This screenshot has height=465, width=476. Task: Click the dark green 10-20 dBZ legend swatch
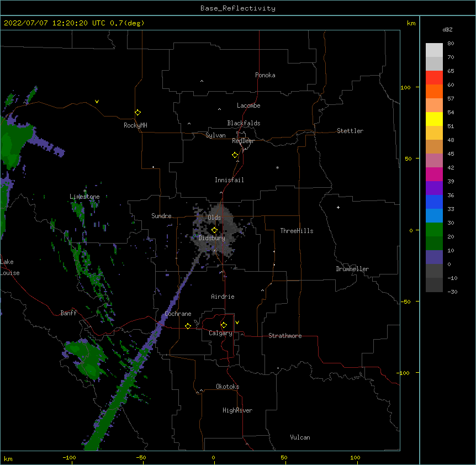434,244
